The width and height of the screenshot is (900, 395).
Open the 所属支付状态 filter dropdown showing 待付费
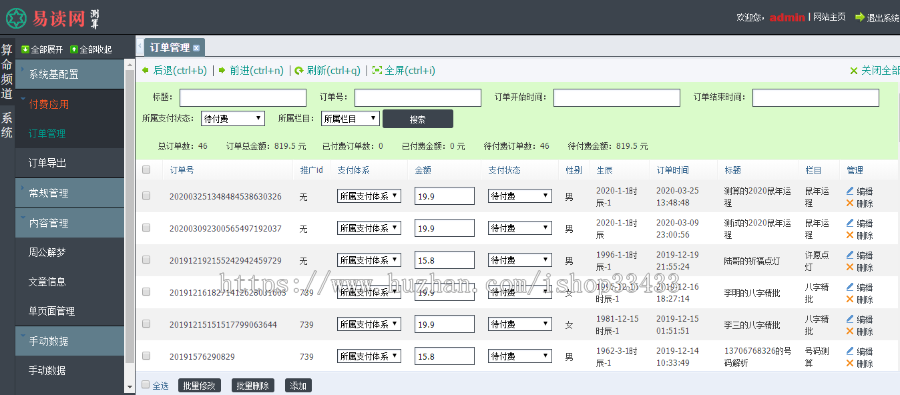(232, 119)
